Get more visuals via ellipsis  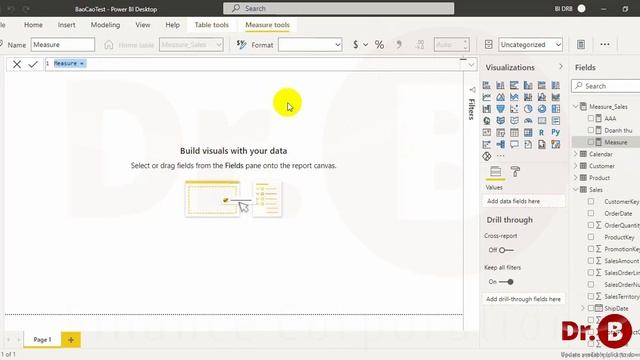tap(500, 156)
